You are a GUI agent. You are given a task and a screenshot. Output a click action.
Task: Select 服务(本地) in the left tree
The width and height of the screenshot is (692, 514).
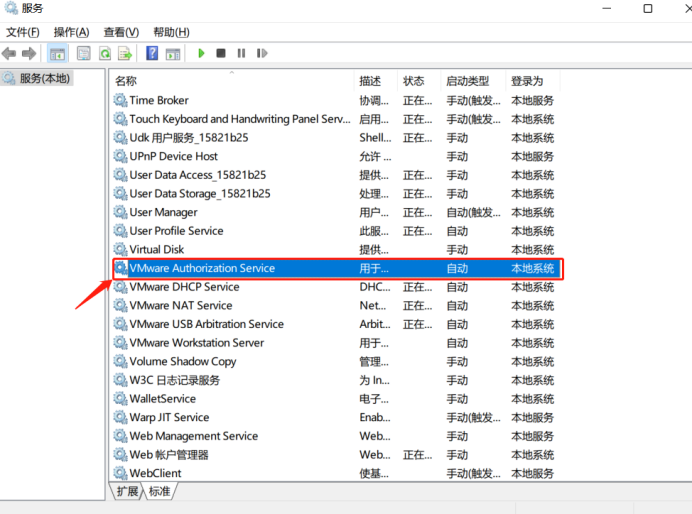point(37,79)
